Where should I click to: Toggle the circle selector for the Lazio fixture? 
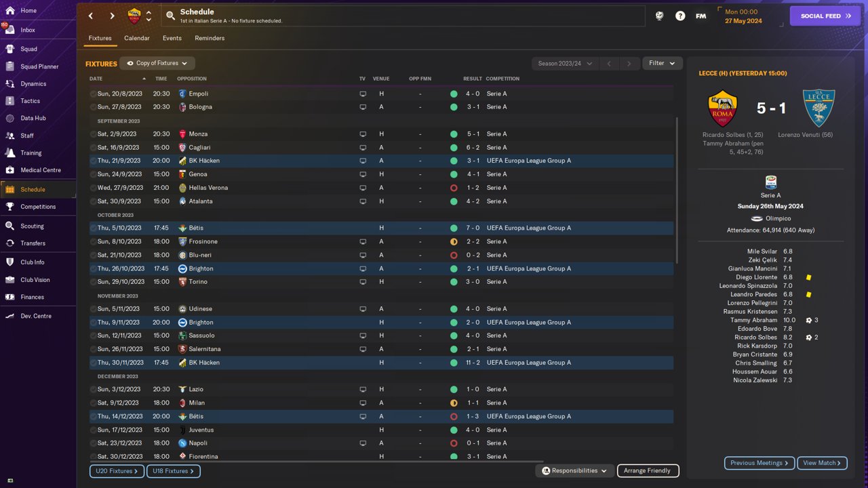(x=94, y=390)
